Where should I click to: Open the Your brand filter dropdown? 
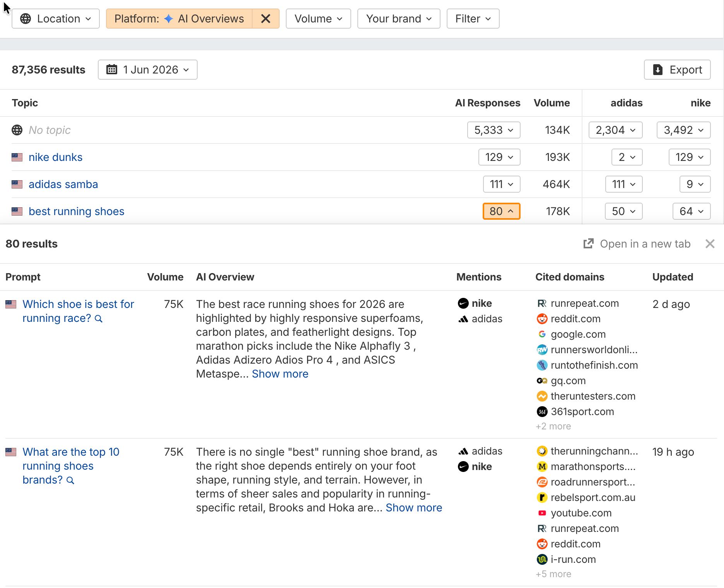(399, 19)
